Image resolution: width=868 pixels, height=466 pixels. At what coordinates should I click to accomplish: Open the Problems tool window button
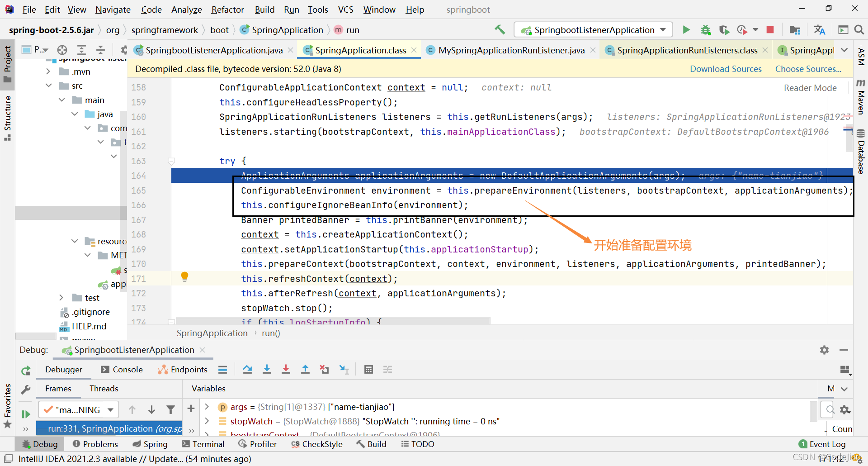tap(95, 444)
